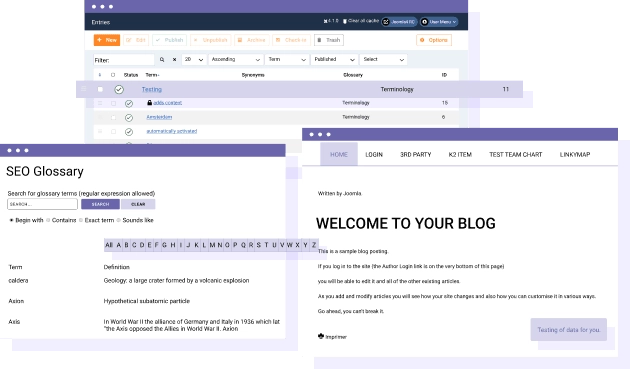Viewport: 630px width, 369px height.
Task: Click the Joomla version 4.1.0 icon
Action: tap(325, 21)
